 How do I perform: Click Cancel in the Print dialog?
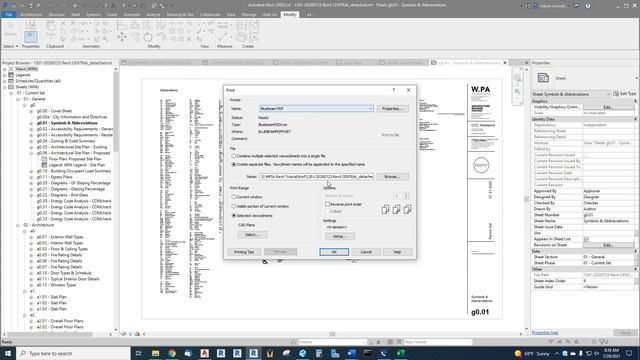point(366,252)
